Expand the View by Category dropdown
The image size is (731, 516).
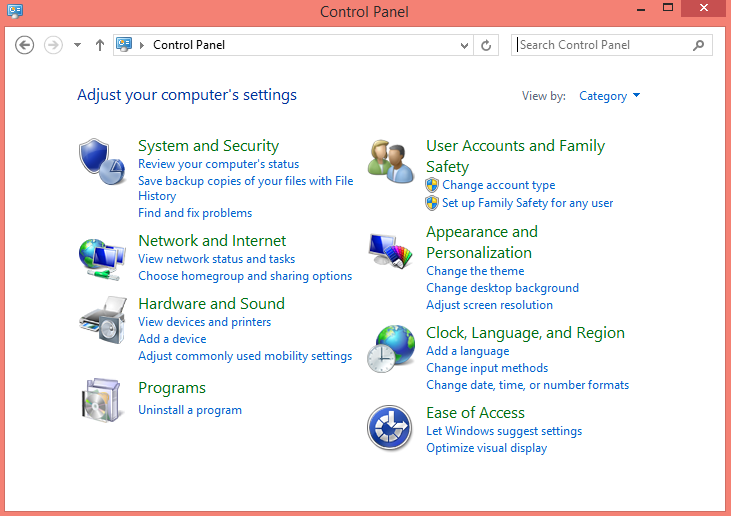609,96
